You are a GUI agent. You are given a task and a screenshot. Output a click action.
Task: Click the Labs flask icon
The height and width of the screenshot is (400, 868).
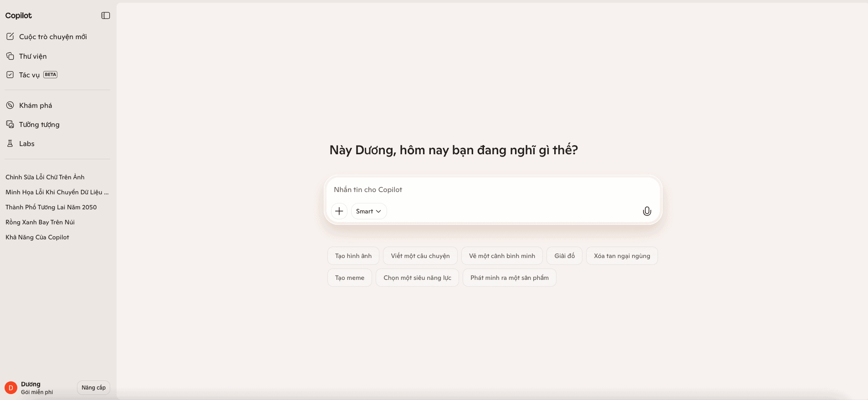[10, 143]
